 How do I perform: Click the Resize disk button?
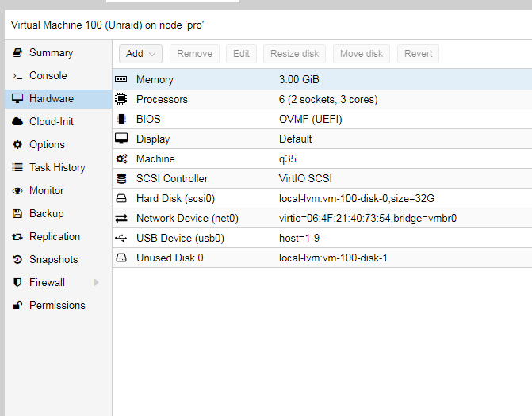coord(294,54)
